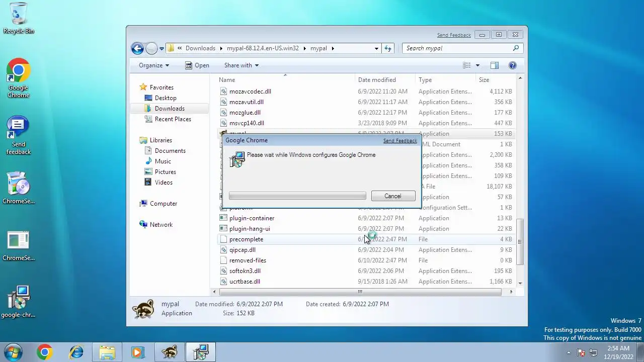Open the Windows Start button
Image resolution: width=644 pixels, height=362 pixels.
12,352
